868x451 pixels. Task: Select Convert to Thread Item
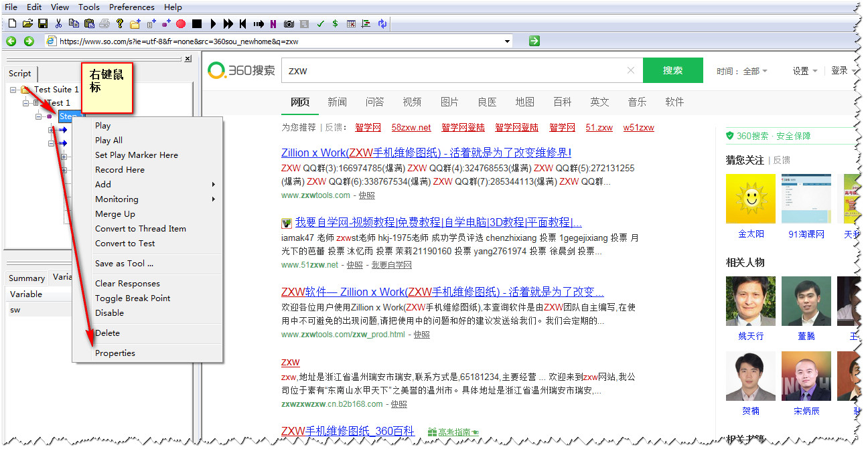pos(147,228)
